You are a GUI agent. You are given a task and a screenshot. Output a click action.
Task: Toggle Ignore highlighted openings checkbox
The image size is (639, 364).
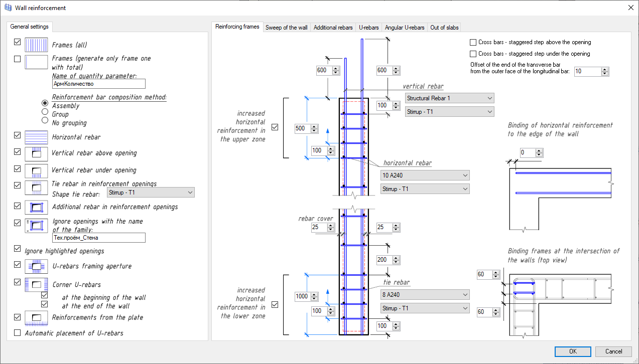[18, 249]
